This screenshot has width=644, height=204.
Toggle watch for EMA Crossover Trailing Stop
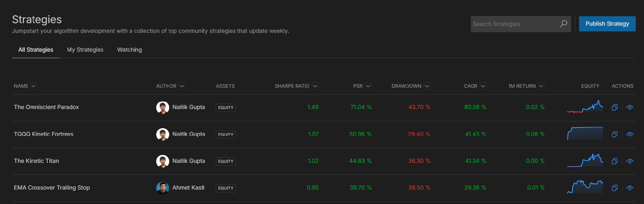click(630, 188)
